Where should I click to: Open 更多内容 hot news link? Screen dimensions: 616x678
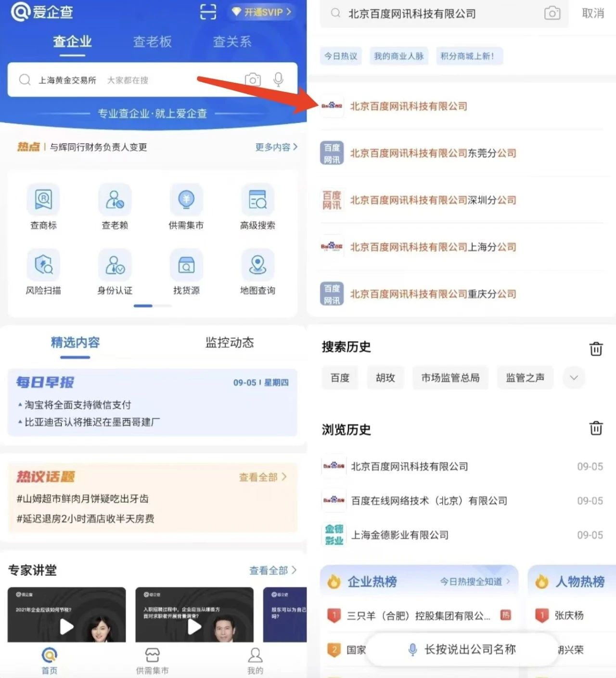click(276, 147)
